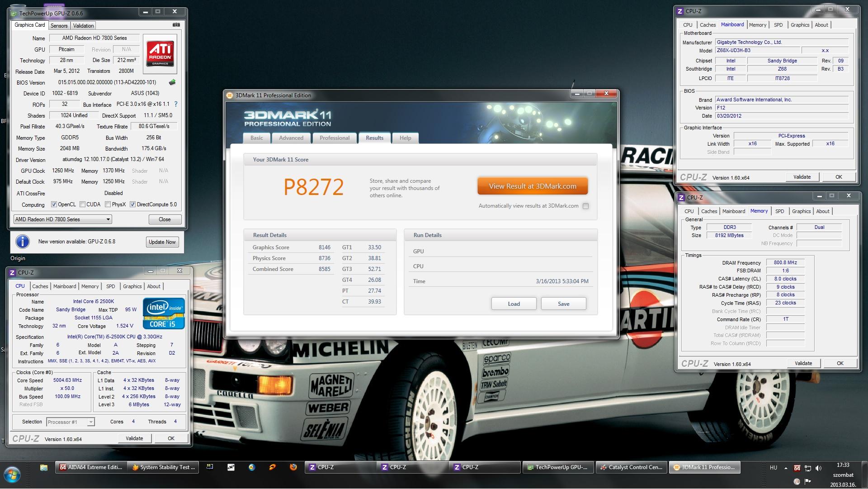Toggle the DirectCompute 5.0 checkbox
Image resolution: width=868 pixels, height=489 pixels.
tap(132, 204)
